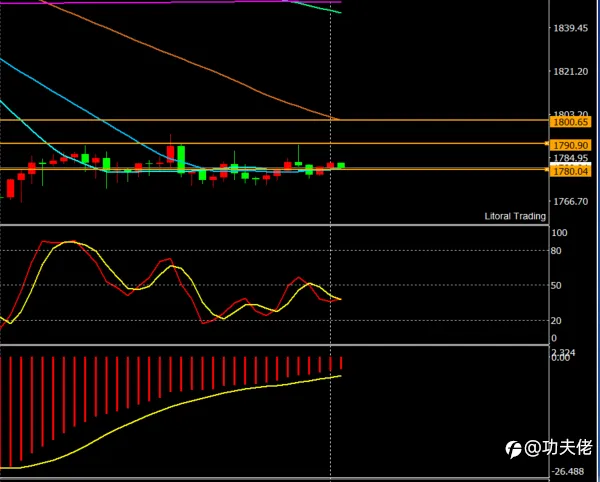Click the 1784.95 price axis label
600x482 pixels.
pos(571,158)
